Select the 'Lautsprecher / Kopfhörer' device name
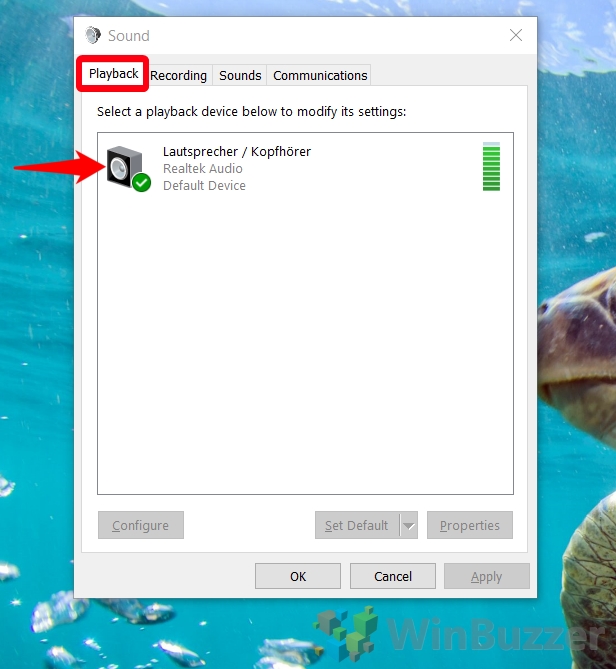This screenshot has height=669, width=616. tap(237, 151)
